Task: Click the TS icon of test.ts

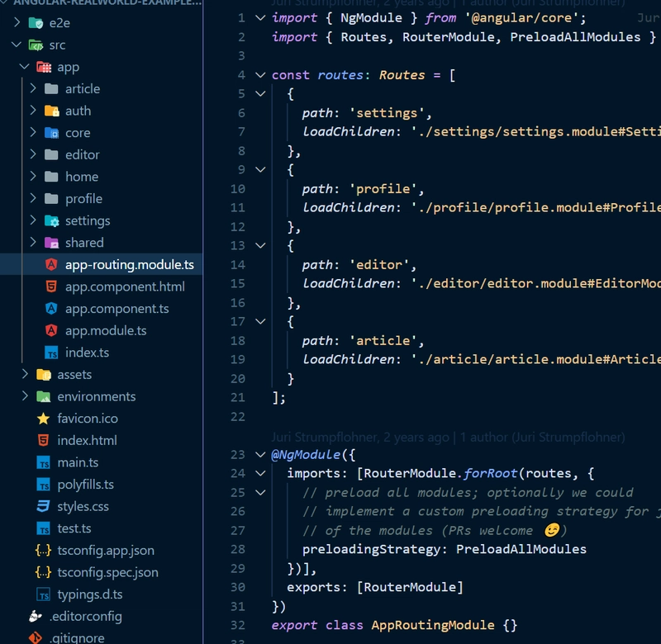Action: point(44,528)
